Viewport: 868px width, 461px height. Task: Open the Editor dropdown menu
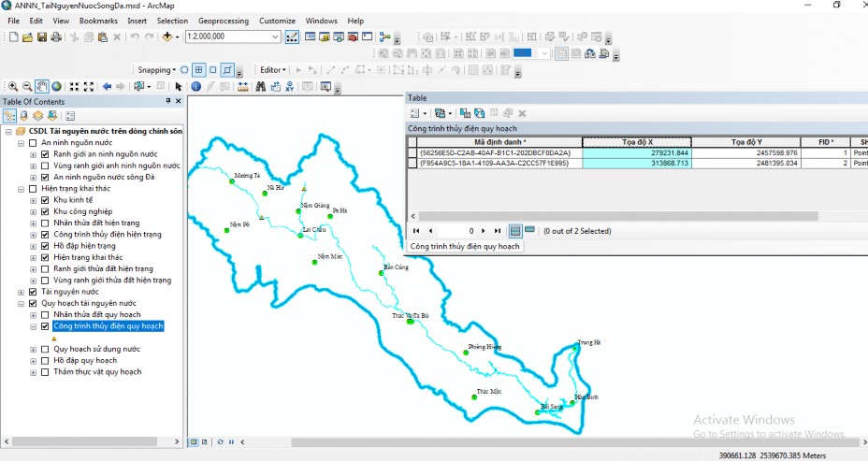coord(273,70)
